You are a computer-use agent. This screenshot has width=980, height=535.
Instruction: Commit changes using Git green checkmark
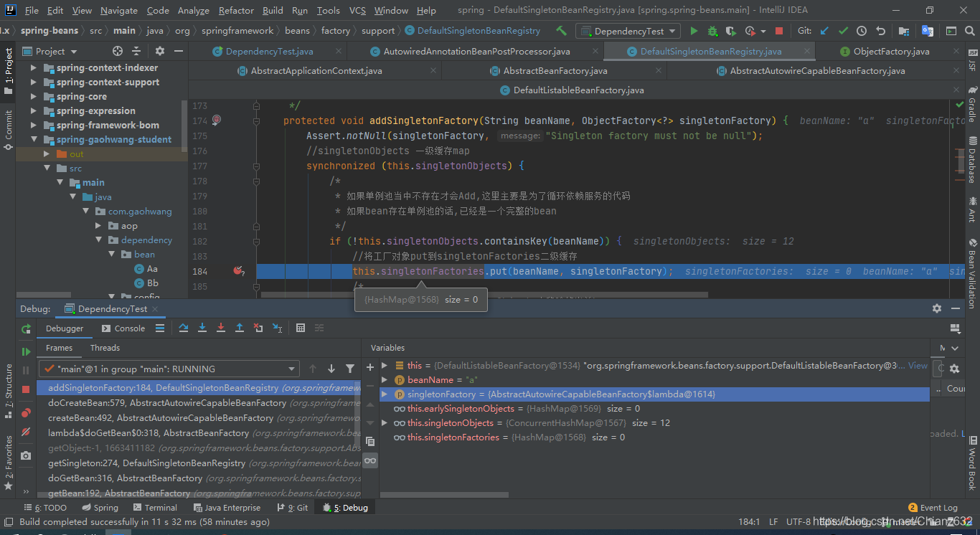pos(843,31)
